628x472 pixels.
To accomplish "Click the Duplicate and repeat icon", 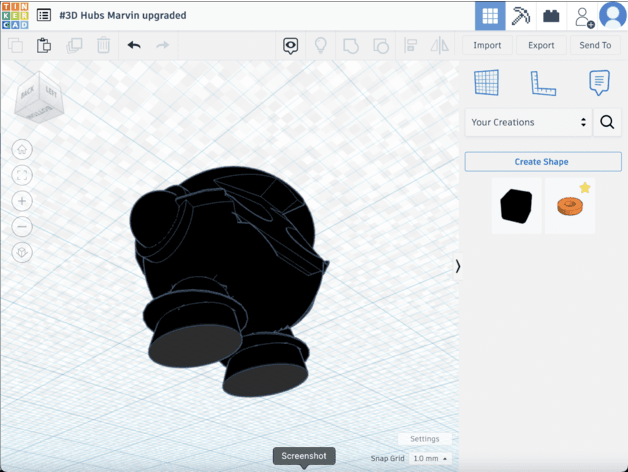I will click(x=74, y=45).
